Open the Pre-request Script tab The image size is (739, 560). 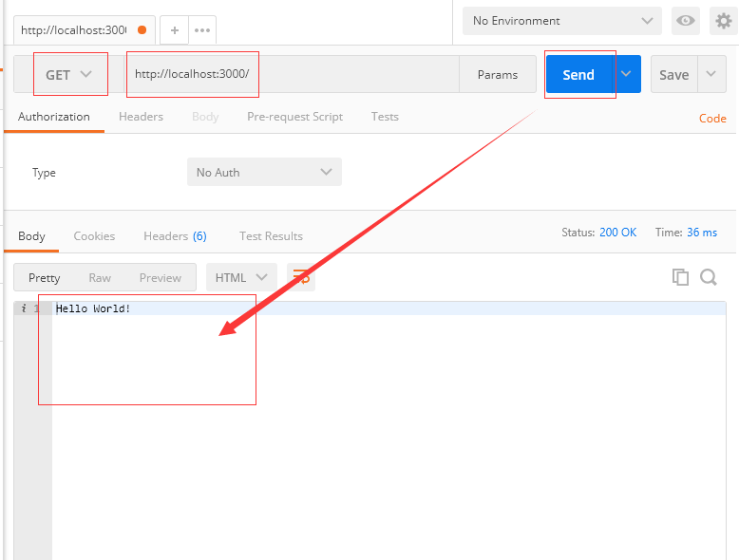[295, 117]
